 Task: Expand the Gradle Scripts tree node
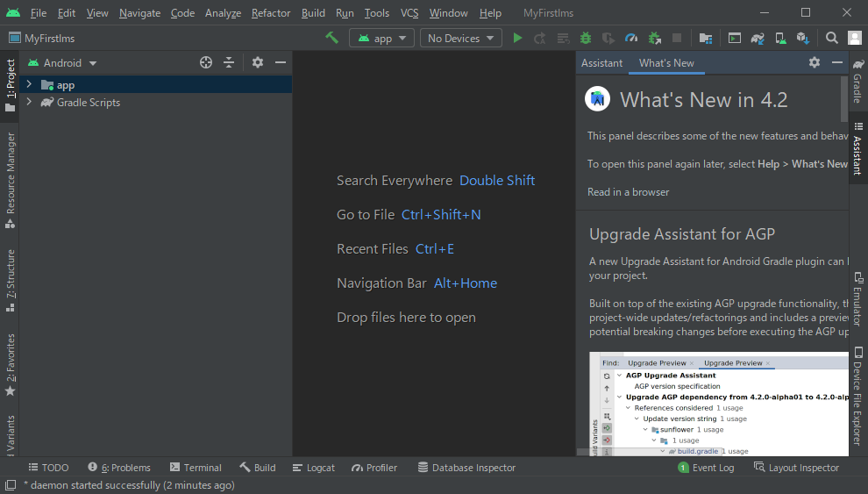[29, 102]
